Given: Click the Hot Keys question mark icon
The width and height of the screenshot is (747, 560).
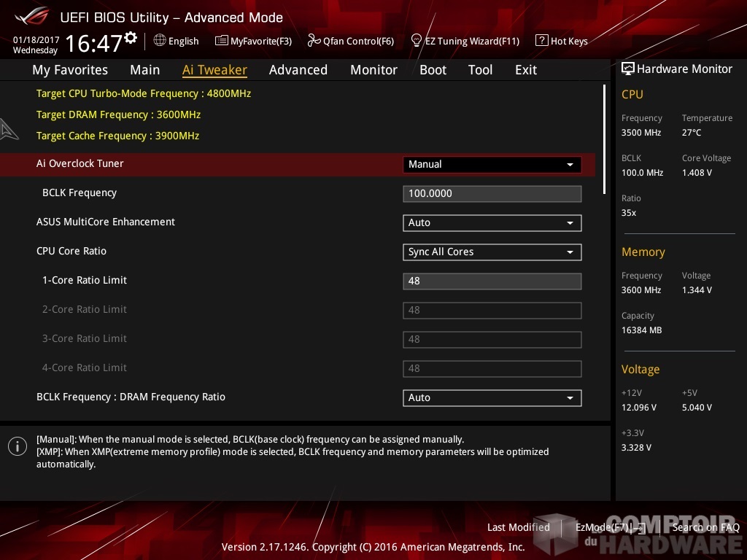Looking at the screenshot, I should pos(541,41).
